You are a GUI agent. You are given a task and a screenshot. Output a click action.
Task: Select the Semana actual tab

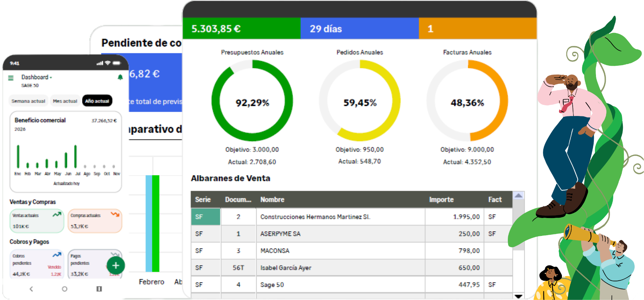28,101
